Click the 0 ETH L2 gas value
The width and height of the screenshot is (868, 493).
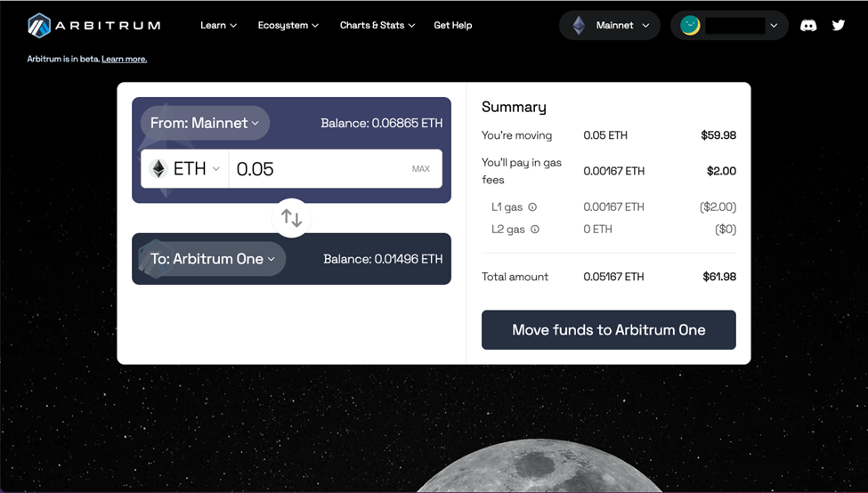pos(597,229)
